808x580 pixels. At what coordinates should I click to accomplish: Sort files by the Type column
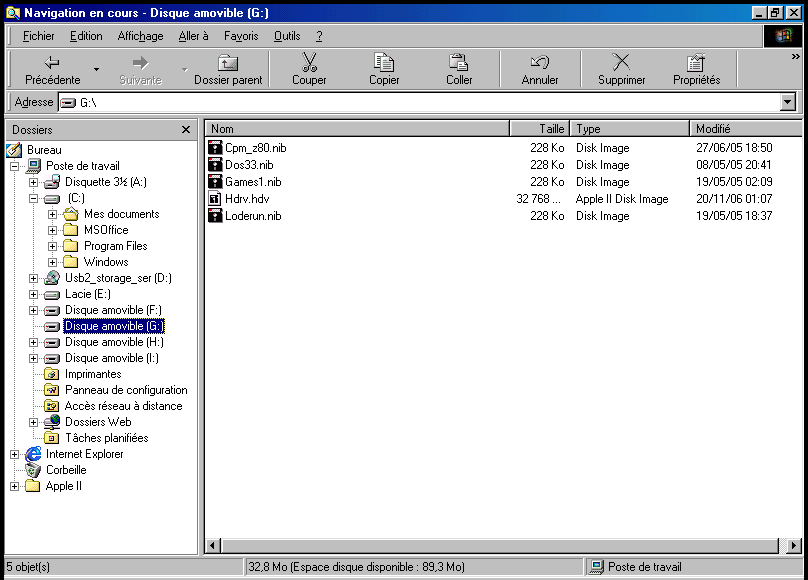click(x=630, y=129)
